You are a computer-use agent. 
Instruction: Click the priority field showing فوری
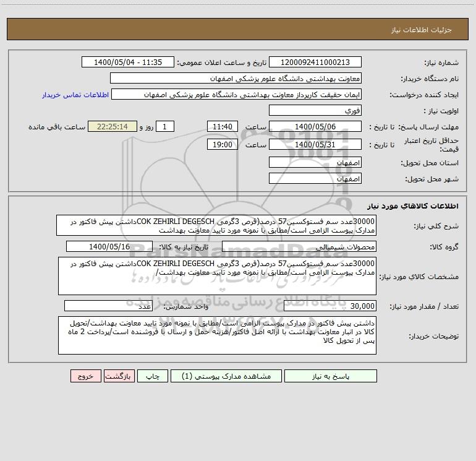click(x=315, y=110)
